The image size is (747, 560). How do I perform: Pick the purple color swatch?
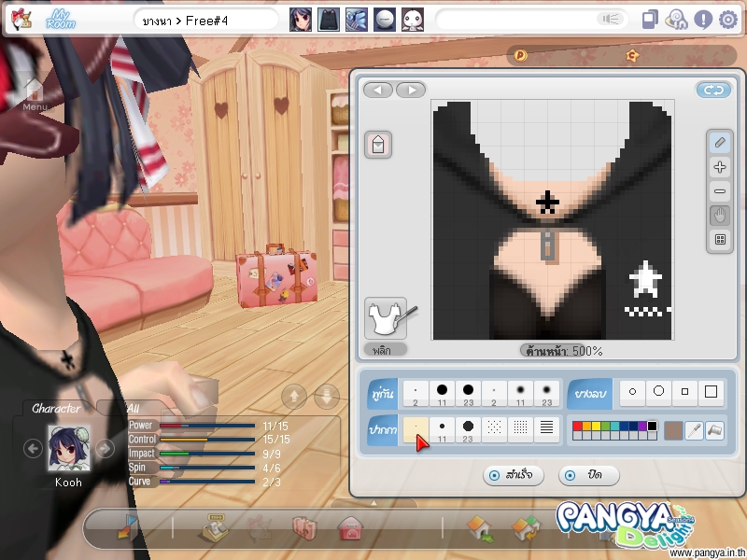click(x=642, y=426)
